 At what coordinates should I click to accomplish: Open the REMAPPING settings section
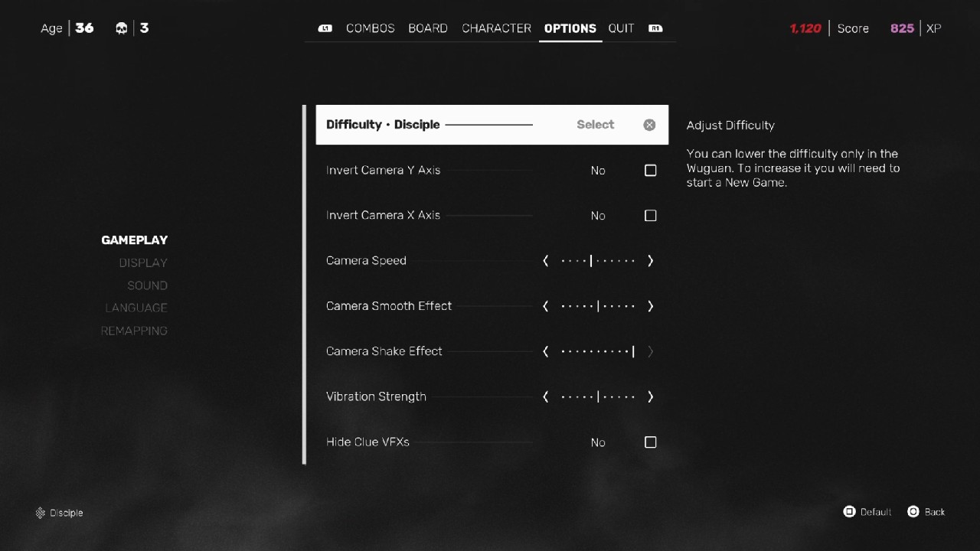pyautogui.click(x=134, y=331)
